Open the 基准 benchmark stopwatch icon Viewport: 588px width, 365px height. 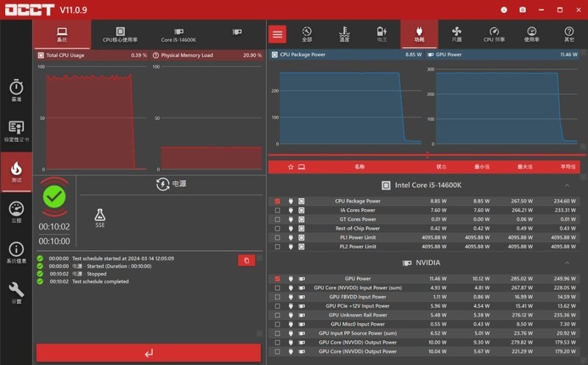pyautogui.click(x=16, y=90)
